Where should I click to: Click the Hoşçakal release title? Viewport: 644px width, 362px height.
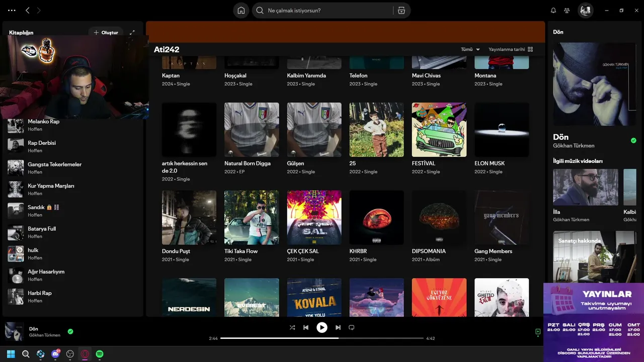pyautogui.click(x=235, y=75)
